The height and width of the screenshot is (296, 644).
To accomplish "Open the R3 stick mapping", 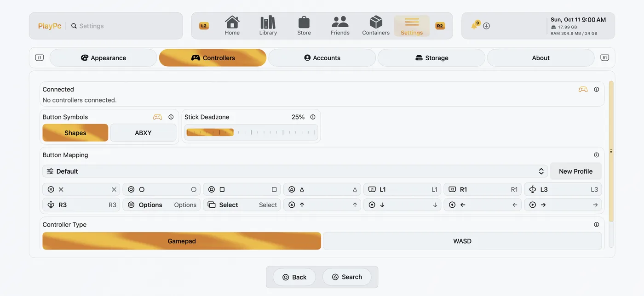I will [81, 205].
